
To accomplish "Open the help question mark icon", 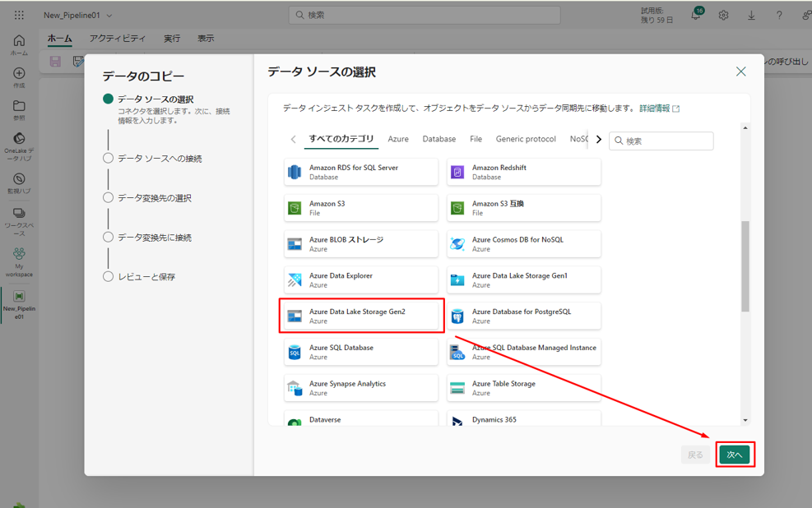I will coord(779,16).
